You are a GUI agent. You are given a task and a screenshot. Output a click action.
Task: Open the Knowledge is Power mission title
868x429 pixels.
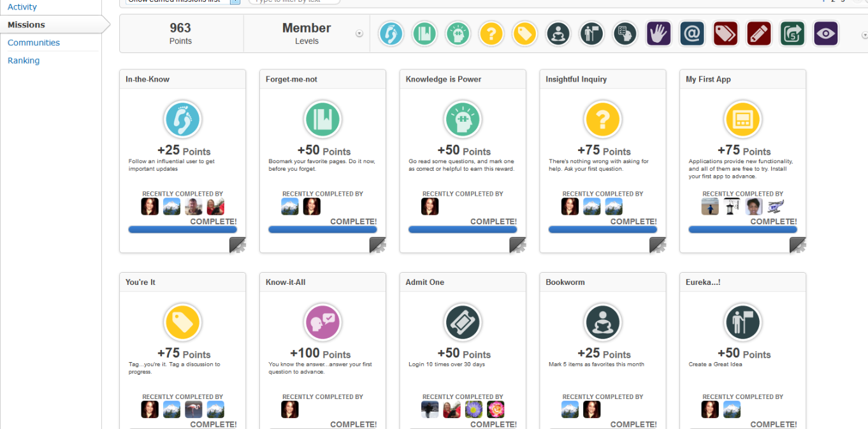444,79
